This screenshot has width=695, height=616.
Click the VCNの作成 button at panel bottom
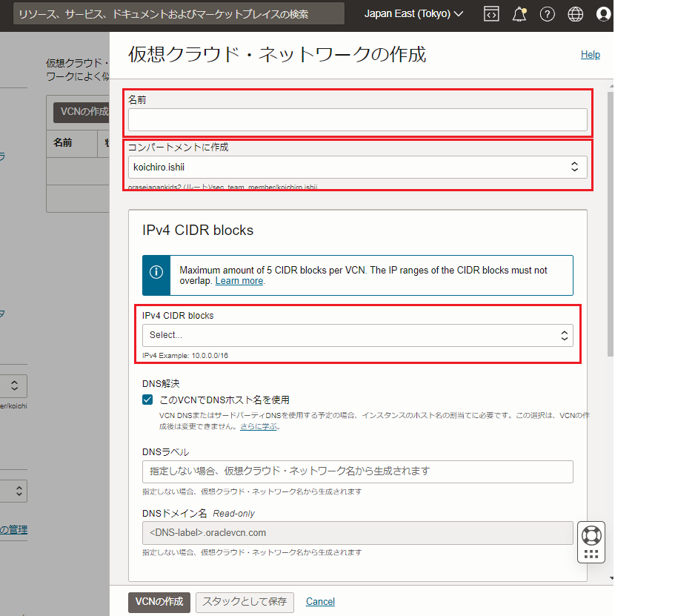pos(159,601)
